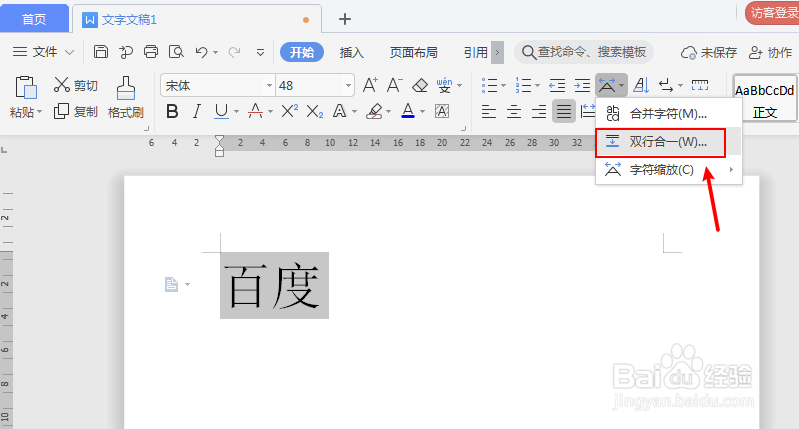Apply text highlight color marker
This screenshot has height=429, width=799.
point(375,111)
